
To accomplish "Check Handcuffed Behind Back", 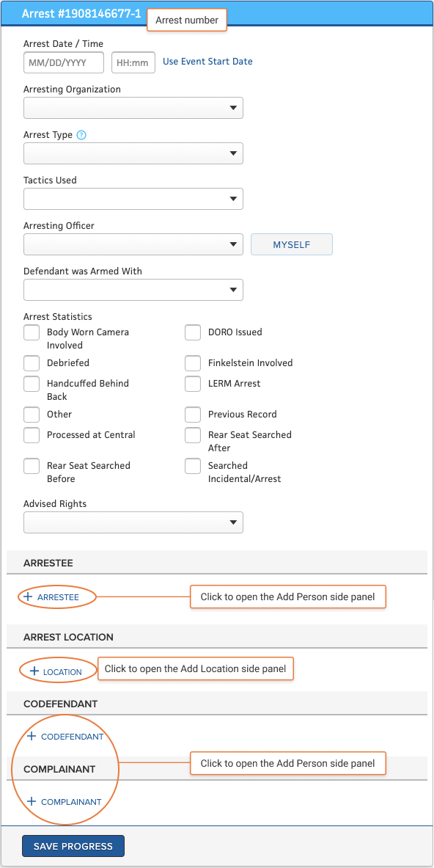I will 32,384.
